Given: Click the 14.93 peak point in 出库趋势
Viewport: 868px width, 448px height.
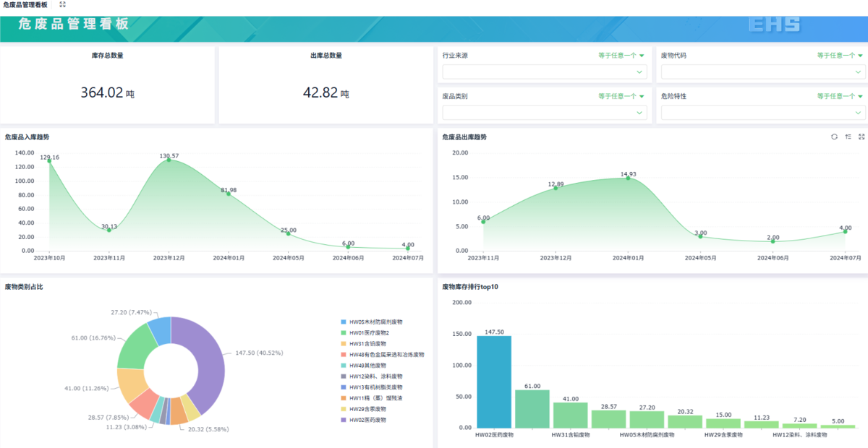Looking at the screenshot, I should coord(628,178).
